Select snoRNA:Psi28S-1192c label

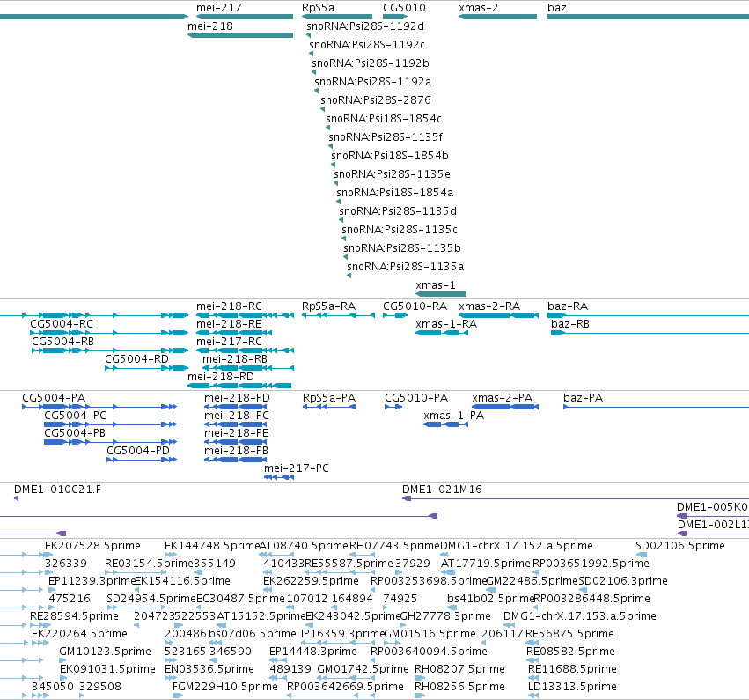[x=367, y=44]
